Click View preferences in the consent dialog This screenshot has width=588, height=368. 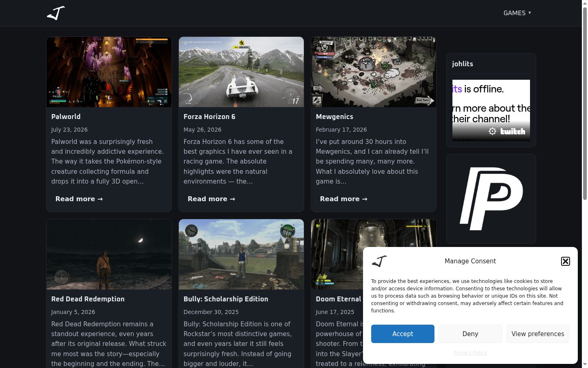point(538,334)
